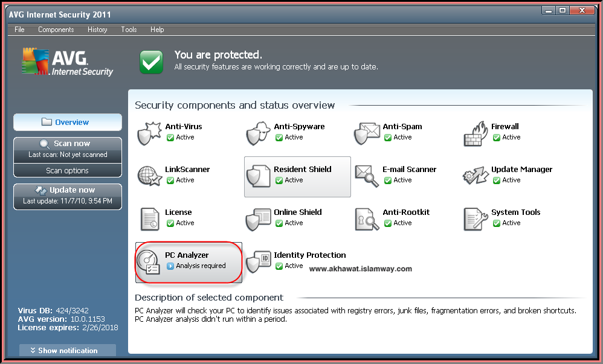Click the Anti-Rootkit component name
603x364 pixels.
click(406, 212)
